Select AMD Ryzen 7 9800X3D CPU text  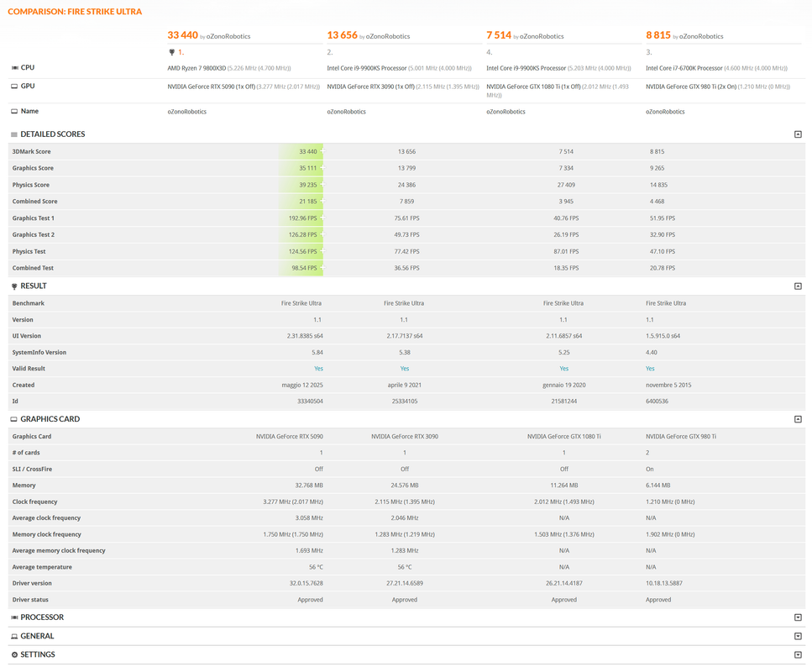(196, 68)
